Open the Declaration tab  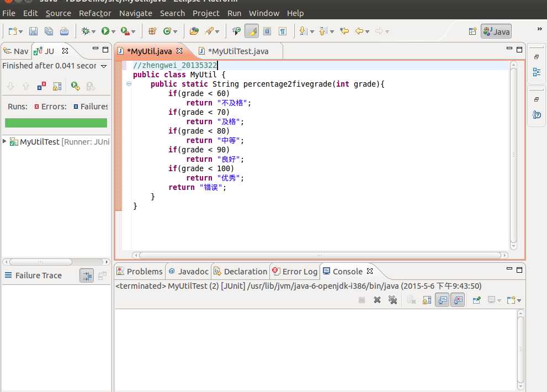point(241,272)
